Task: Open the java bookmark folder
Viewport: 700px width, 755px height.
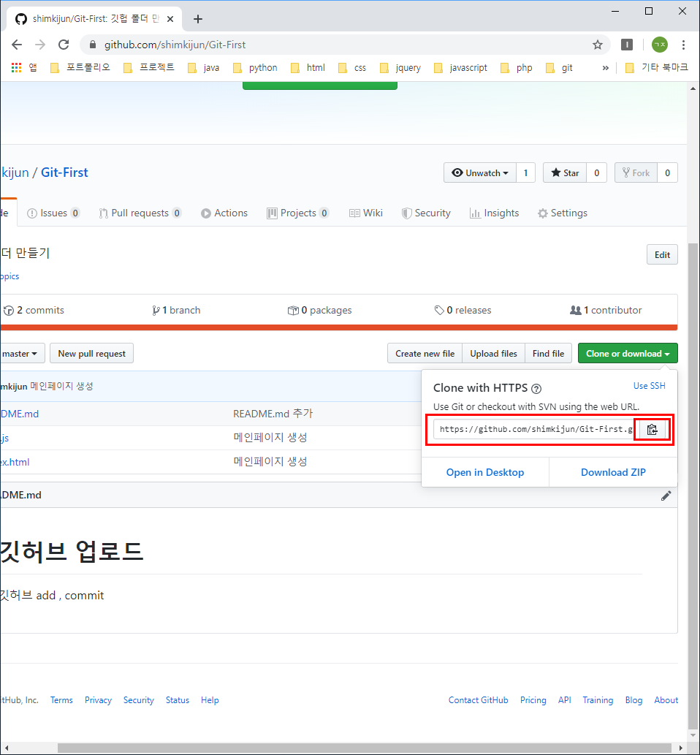Action: click(x=204, y=68)
